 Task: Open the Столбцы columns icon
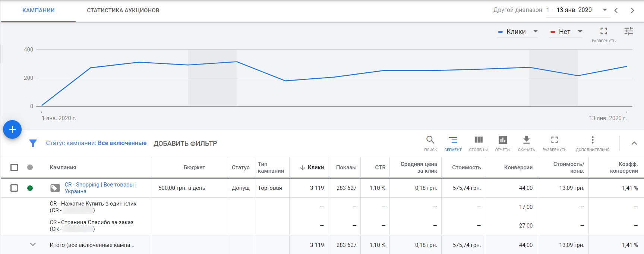click(x=479, y=140)
